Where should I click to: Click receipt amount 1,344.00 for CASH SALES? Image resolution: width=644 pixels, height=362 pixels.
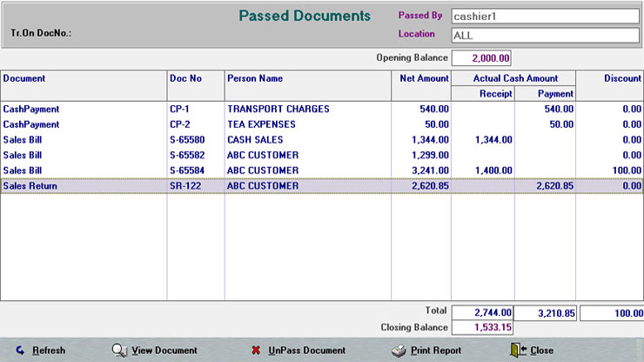click(493, 140)
